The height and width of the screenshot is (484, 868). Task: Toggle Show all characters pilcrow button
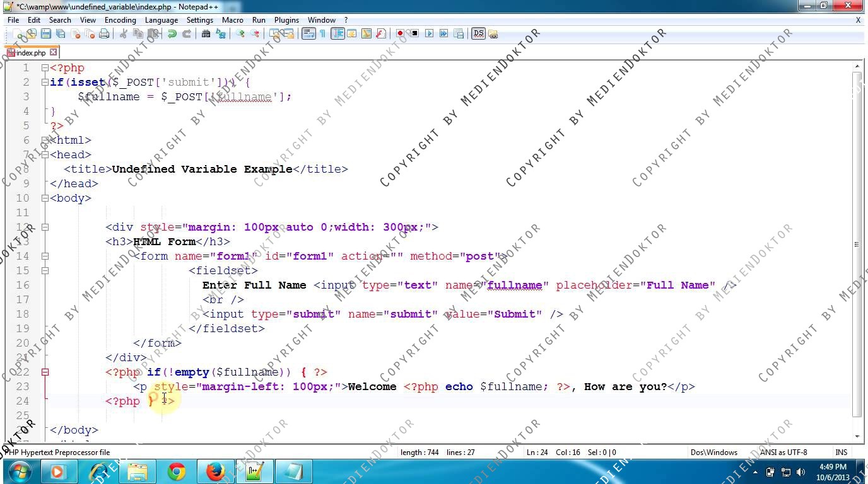(x=322, y=34)
